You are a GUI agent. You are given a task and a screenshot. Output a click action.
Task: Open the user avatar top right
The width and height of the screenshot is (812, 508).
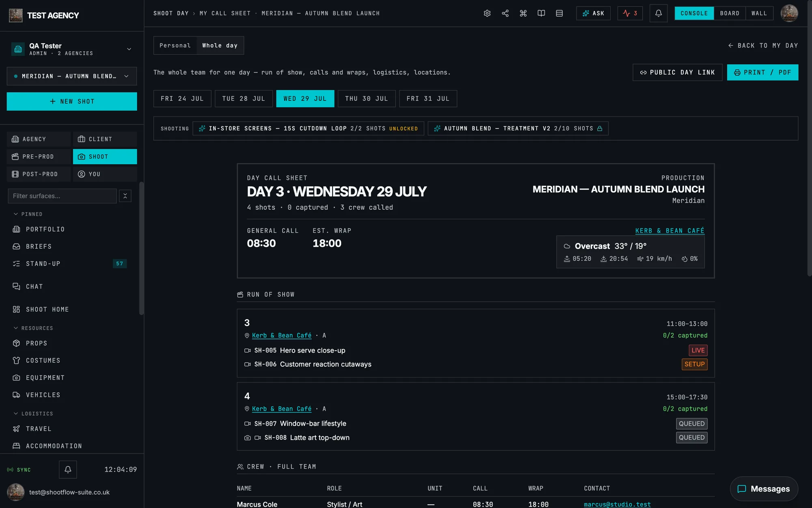coord(789,13)
